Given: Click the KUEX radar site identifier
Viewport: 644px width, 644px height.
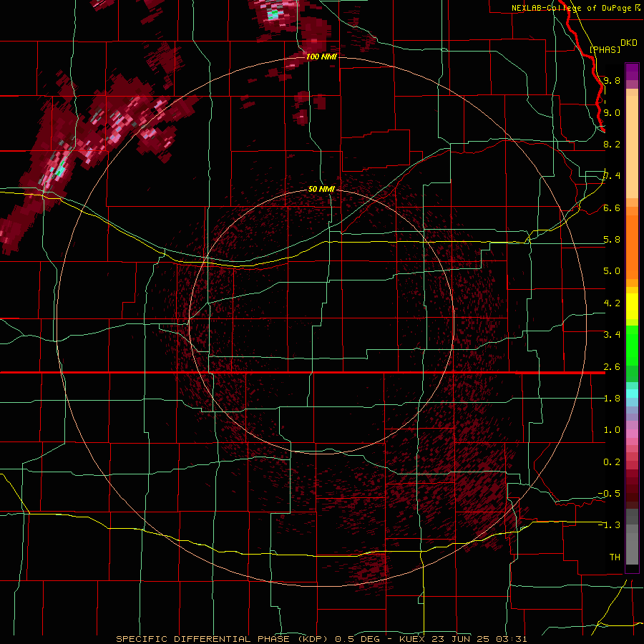Looking at the screenshot, I should click(413, 639).
